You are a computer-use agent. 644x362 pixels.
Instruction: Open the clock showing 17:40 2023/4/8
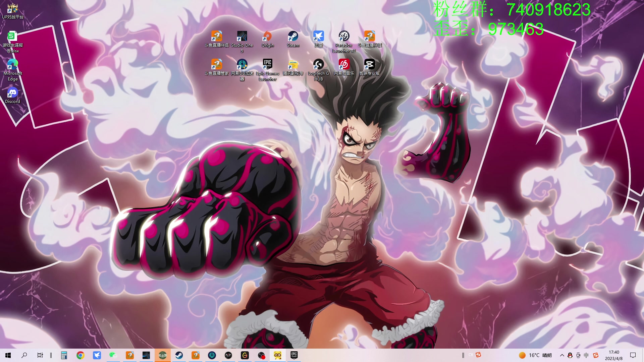pos(614,355)
